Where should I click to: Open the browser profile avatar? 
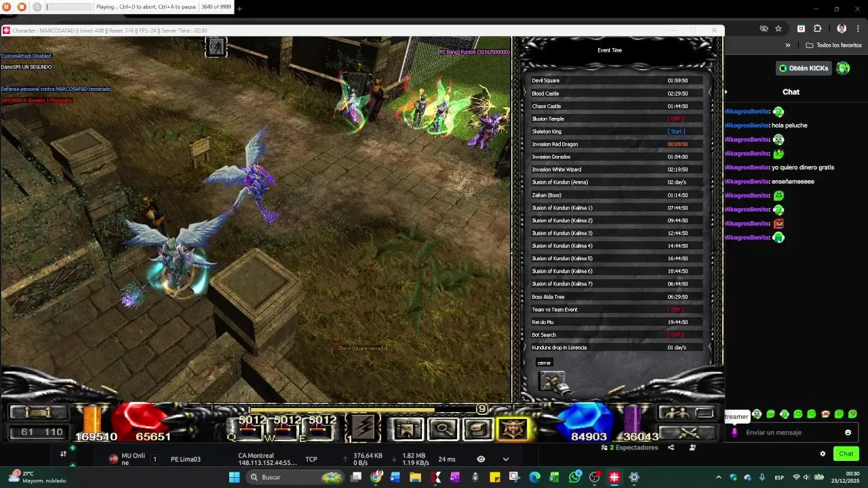(842, 28)
